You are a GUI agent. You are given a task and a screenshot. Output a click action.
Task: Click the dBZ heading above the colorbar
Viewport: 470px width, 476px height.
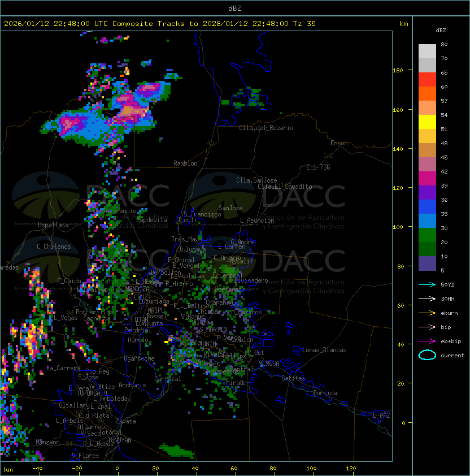441,31
